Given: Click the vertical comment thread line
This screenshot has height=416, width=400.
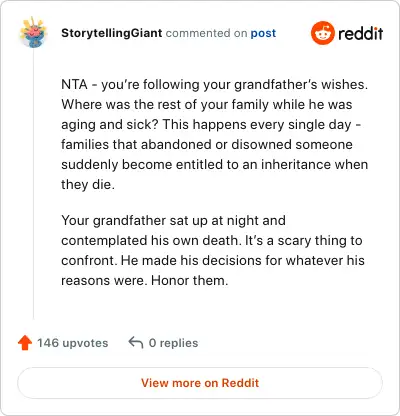Looking at the screenshot, I should click(33, 185).
